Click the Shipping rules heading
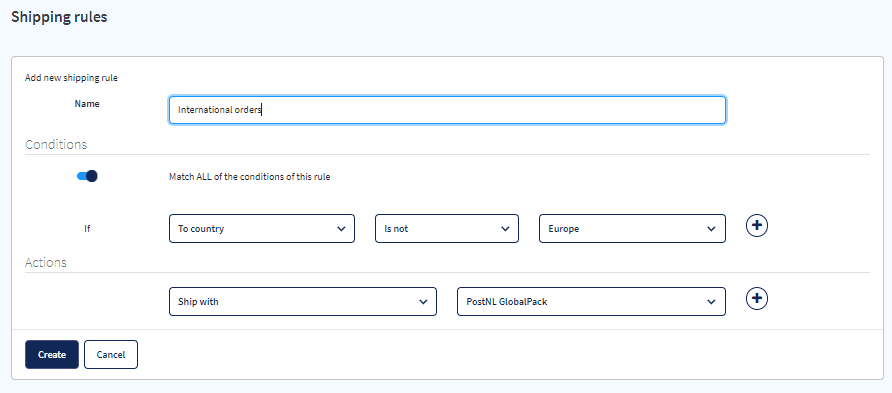892x393 pixels. point(59,17)
